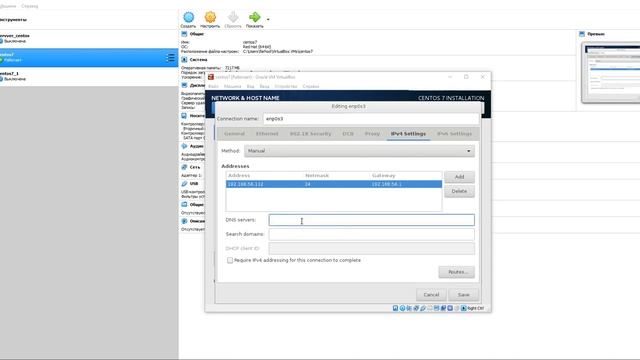The image size is (640, 360).
Task: Click the DNS servers input field
Action: point(371,220)
